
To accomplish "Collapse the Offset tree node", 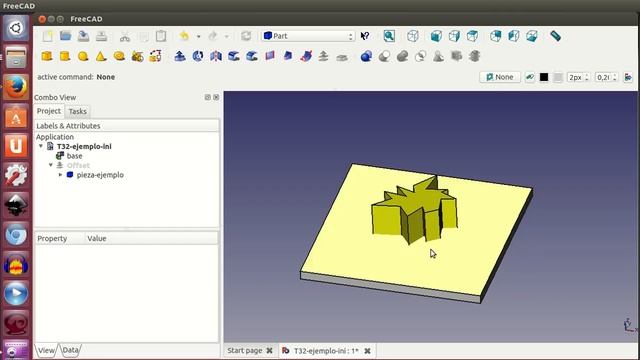I will pyautogui.click(x=51, y=165).
